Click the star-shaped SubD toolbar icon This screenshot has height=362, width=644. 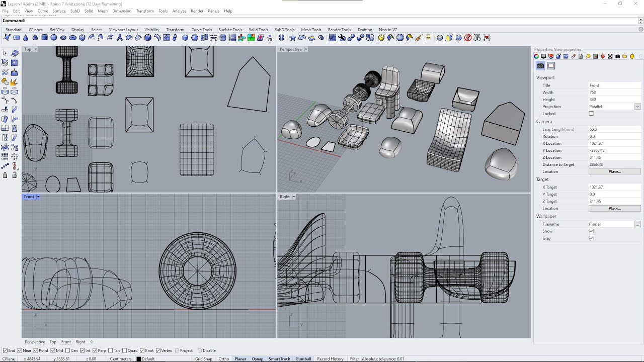pos(292,38)
